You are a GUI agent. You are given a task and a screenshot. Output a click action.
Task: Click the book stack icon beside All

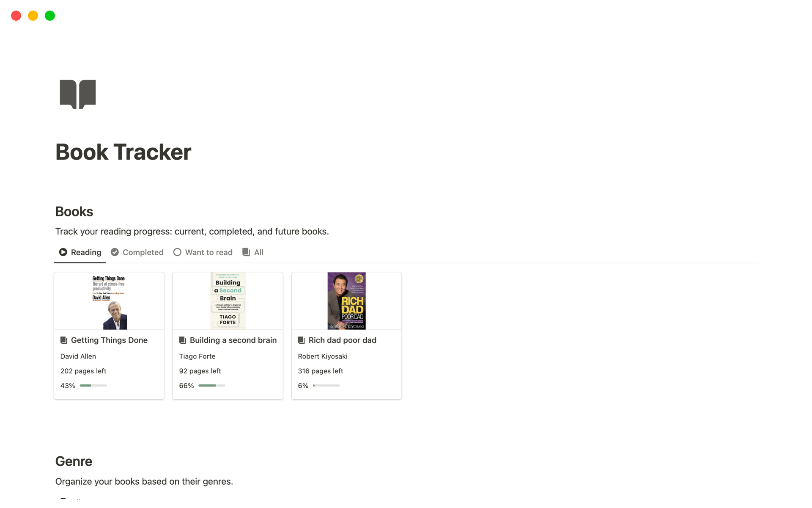point(246,252)
